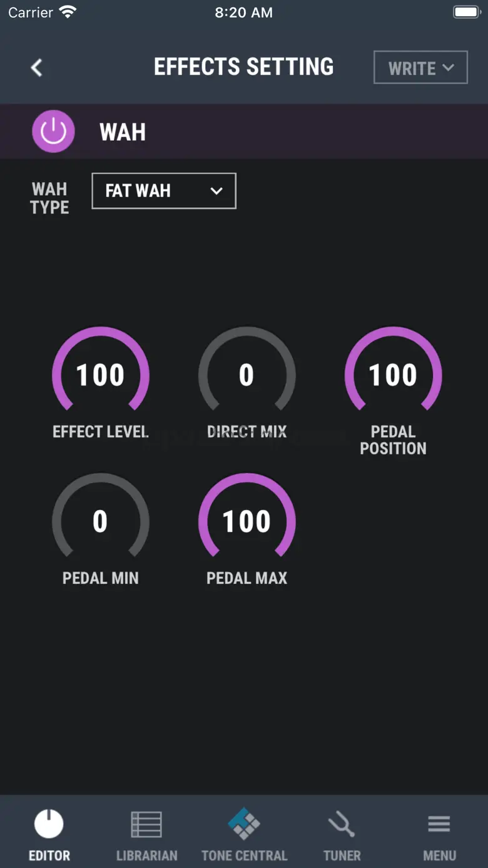The image size is (488, 868).
Task: Switch to the TONE CENTRAL tab label
Action: click(x=244, y=855)
